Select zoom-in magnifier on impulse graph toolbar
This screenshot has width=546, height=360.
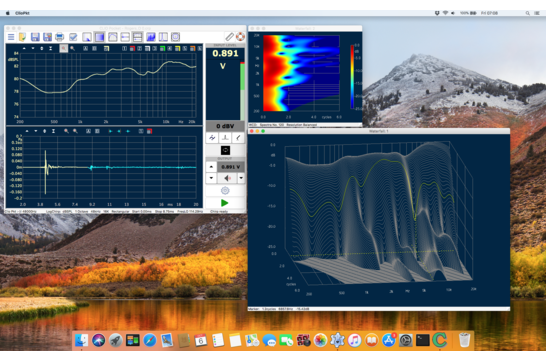pos(66,131)
